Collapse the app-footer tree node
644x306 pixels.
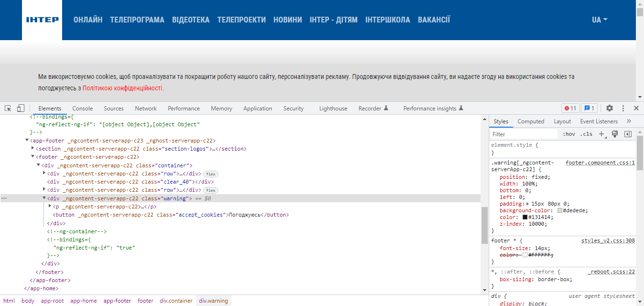(27, 140)
